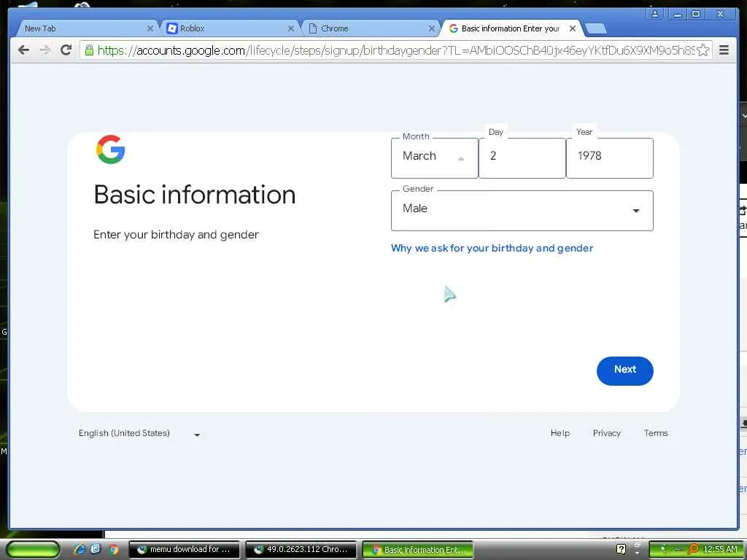Click the taskbar clock showing 12:55 AM
The height and width of the screenshot is (560, 747).
point(720,550)
